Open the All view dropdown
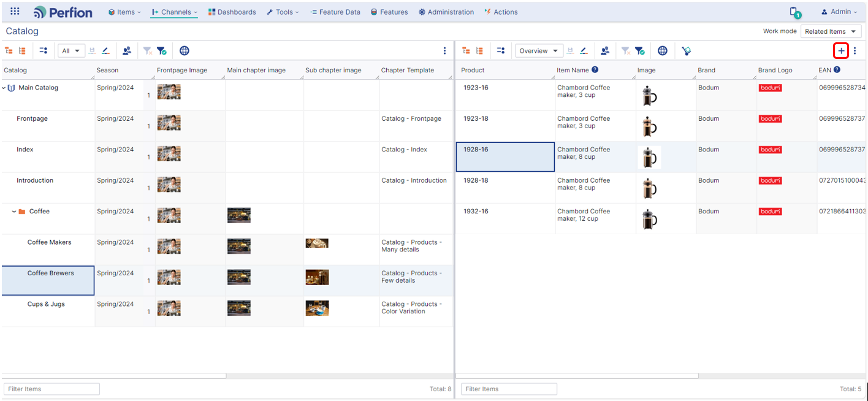The height and width of the screenshot is (401, 868). tap(71, 51)
